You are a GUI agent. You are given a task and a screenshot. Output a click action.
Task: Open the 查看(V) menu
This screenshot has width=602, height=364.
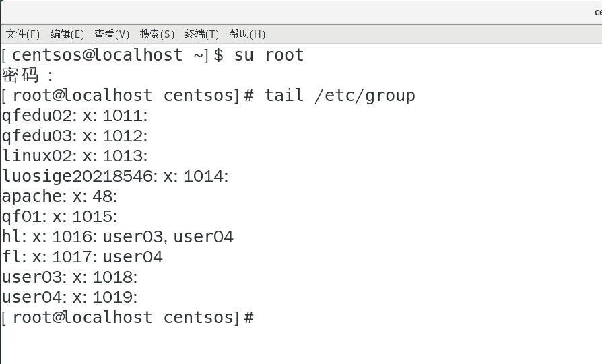(112, 34)
